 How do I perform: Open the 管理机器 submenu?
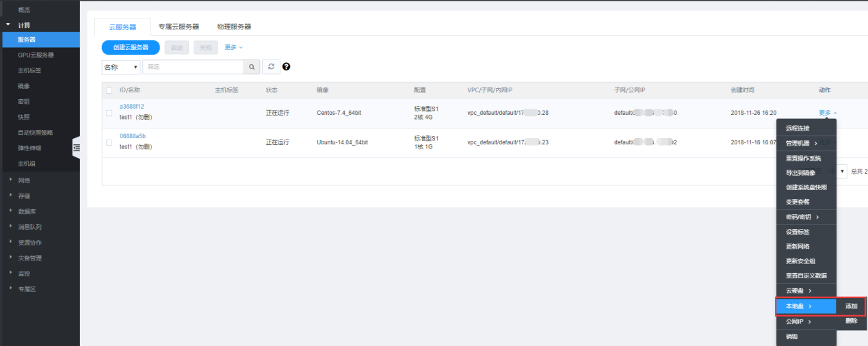[806, 144]
